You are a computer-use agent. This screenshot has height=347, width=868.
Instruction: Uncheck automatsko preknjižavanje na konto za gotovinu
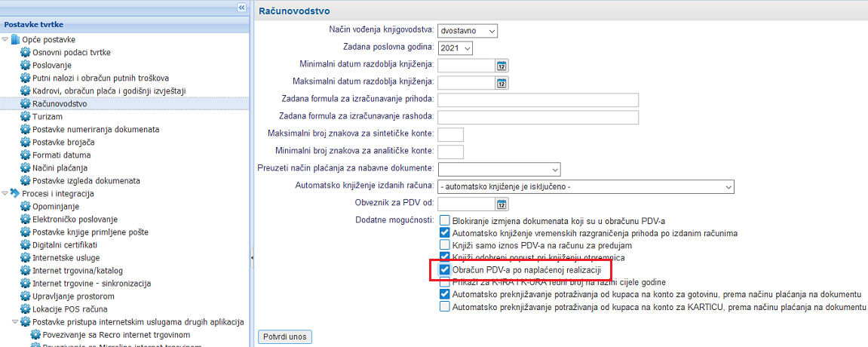tap(444, 294)
